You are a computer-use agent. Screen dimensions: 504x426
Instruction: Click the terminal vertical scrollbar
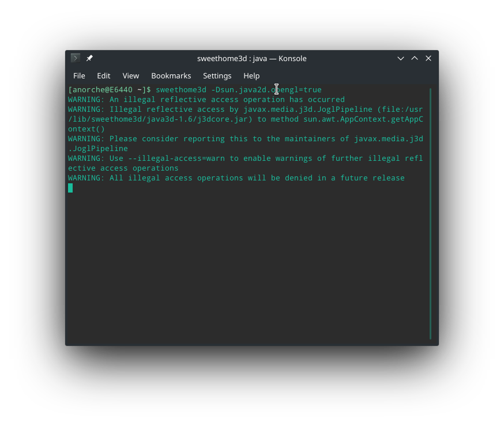(430, 214)
